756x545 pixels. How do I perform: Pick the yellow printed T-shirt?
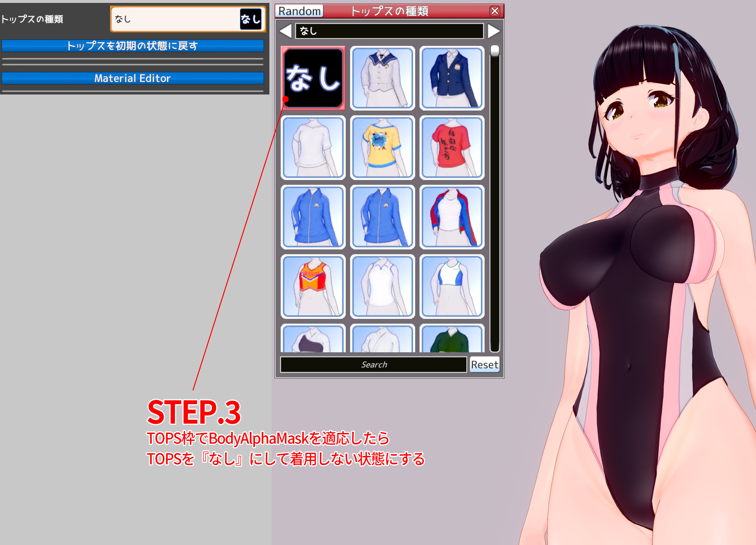point(382,148)
